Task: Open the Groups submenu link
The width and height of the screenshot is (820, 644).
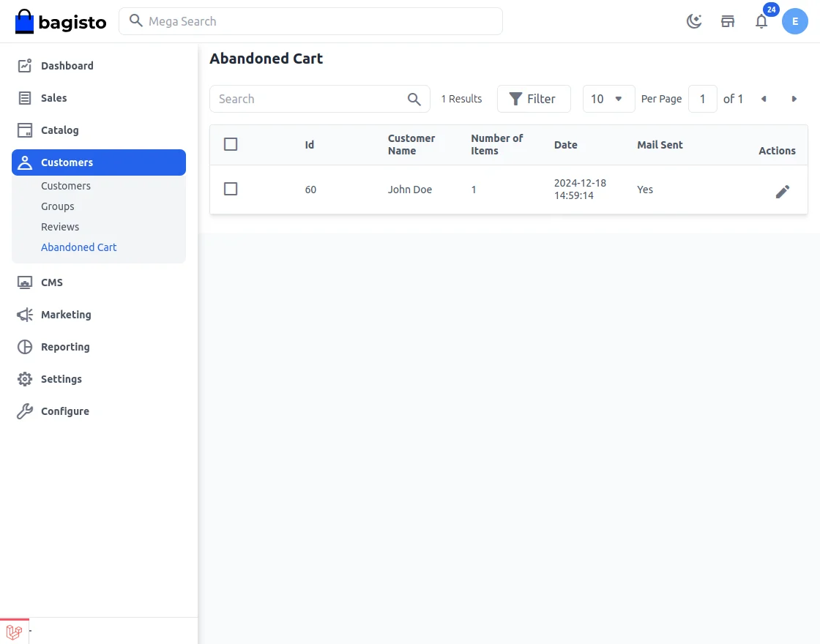Action: [x=58, y=206]
